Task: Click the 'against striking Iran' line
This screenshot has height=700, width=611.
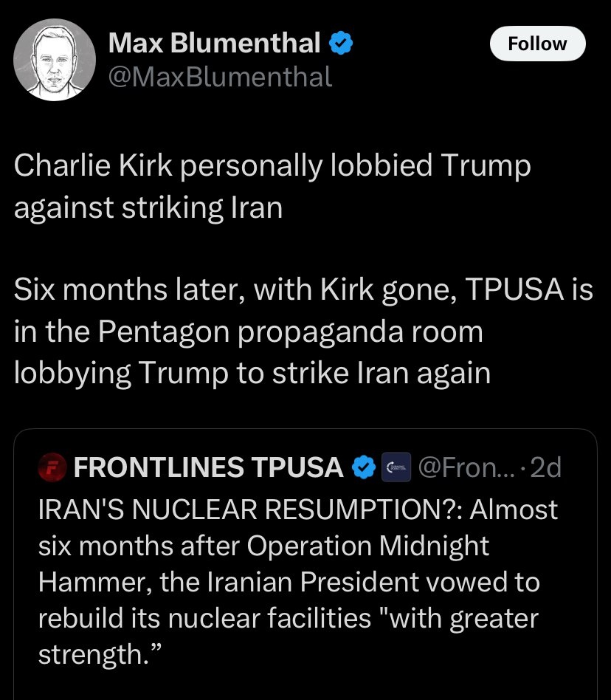Action: pos(148,207)
